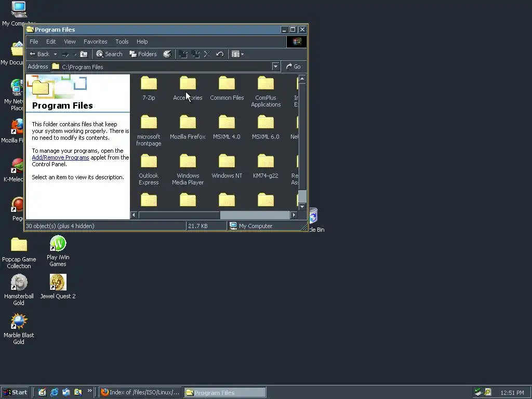
Task: Click the 30 object(s) status bar text
Action: coord(60,226)
